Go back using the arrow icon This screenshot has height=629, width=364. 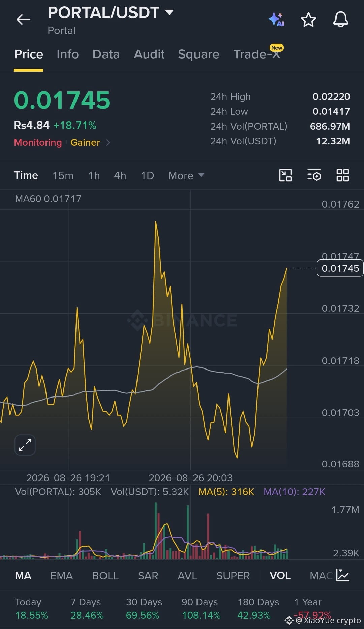(x=23, y=20)
